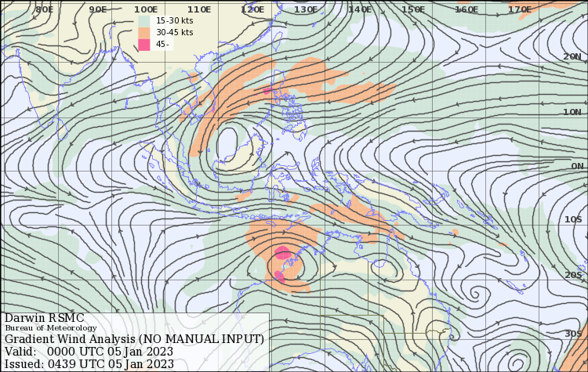Click the 10S latitude label
Viewport: 588px width, 372px height.
pos(573,220)
